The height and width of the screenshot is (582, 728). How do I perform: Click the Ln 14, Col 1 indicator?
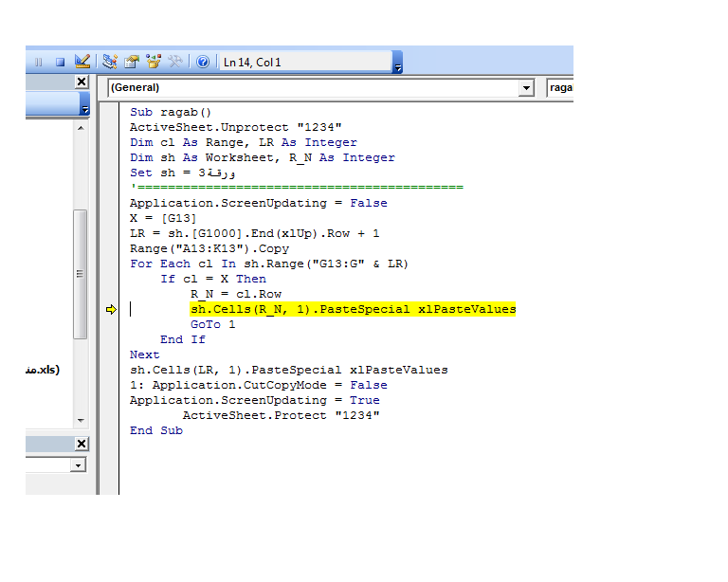(305, 63)
